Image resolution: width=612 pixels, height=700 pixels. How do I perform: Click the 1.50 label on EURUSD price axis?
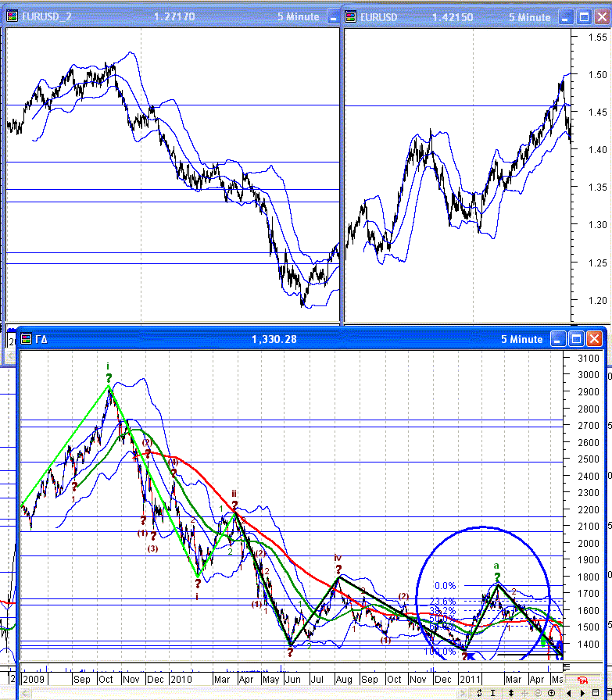tap(598, 74)
